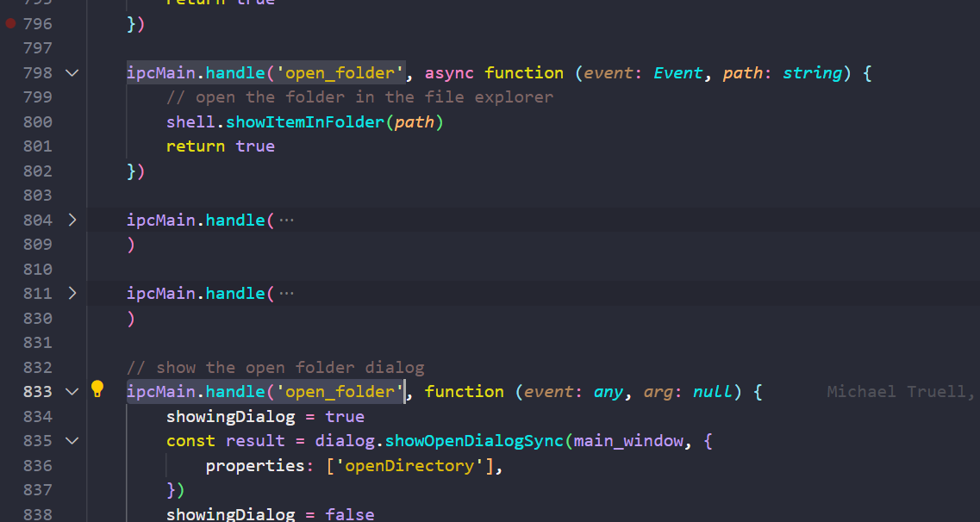Click line number 832 to place cursor
The height and width of the screenshot is (522, 980).
pos(37,367)
